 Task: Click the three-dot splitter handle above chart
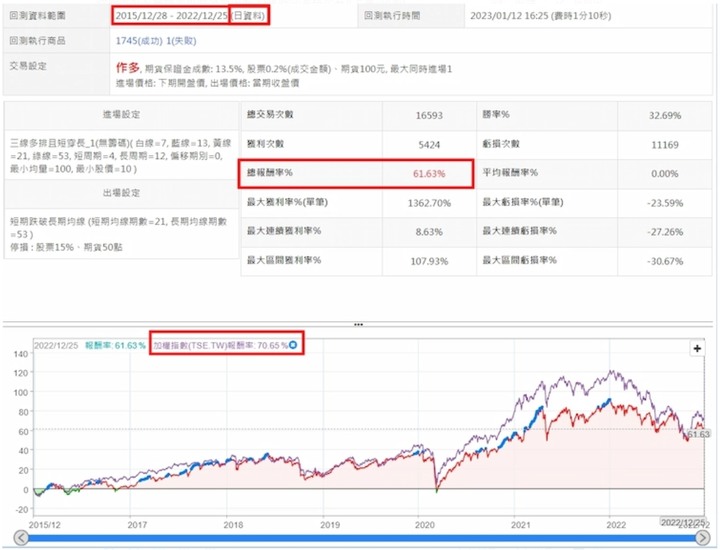359,325
